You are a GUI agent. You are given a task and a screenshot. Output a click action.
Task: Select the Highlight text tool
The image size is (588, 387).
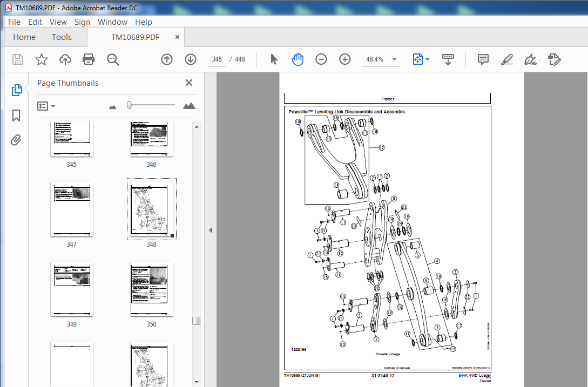[506, 59]
